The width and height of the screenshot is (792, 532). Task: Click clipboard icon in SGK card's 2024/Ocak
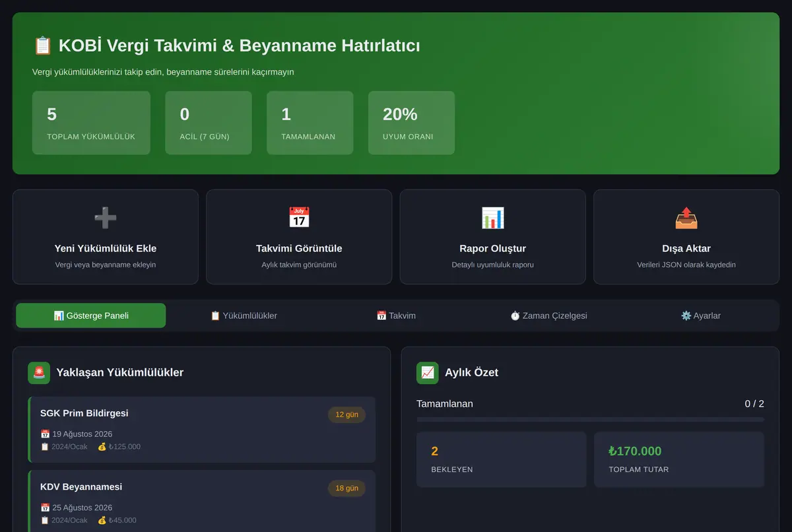pos(45,447)
